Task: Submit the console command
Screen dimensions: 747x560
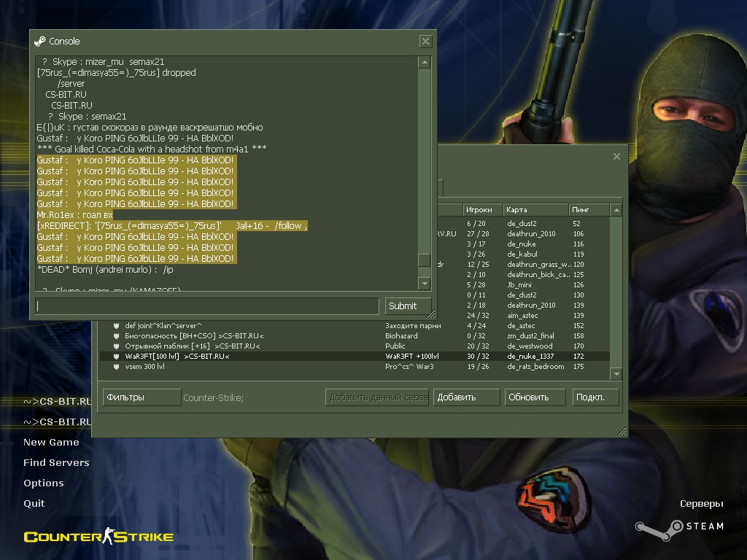Action: (408, 306)
